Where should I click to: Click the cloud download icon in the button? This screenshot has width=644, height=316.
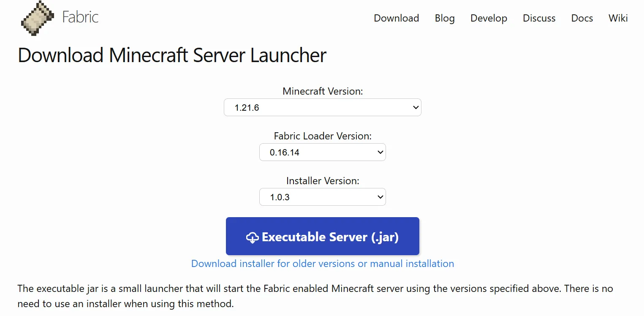[x=252, y=237]
